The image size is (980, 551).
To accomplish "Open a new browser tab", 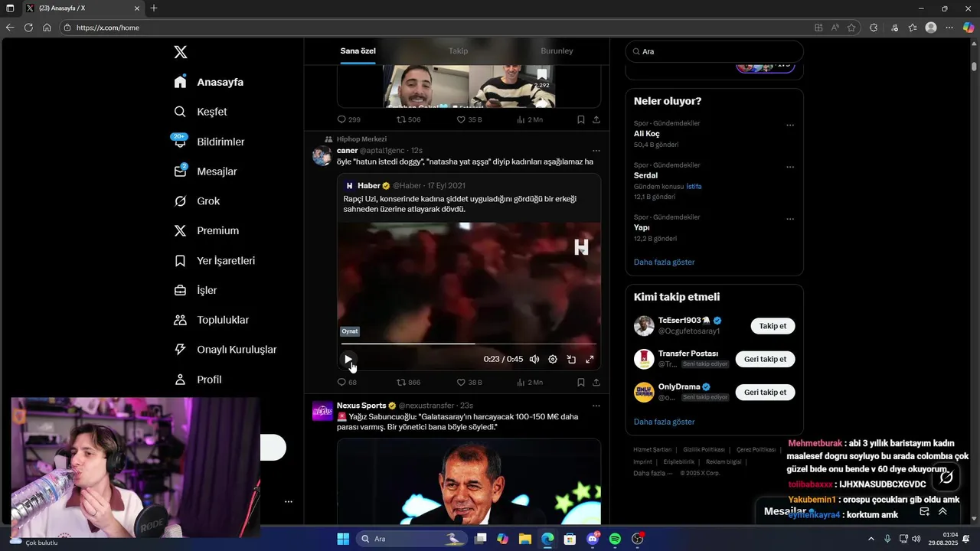I will click(x=154, y=8).
